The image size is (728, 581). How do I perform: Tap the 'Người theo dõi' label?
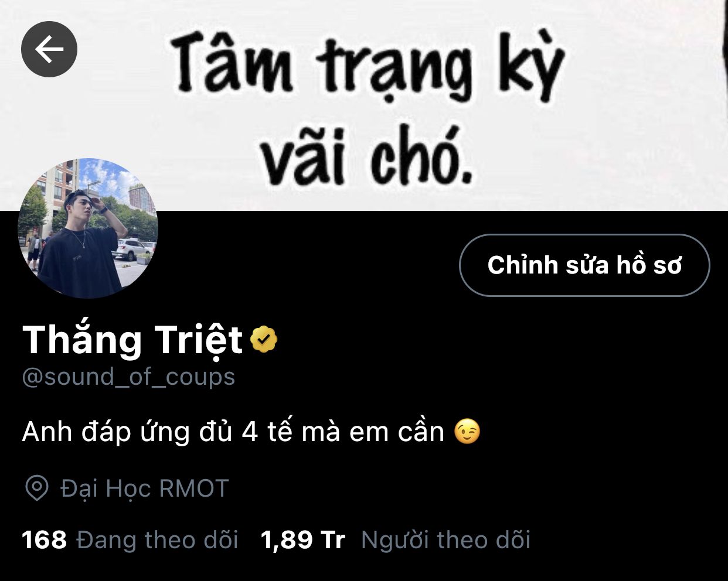pyautogui.click(x=445, y=540)
